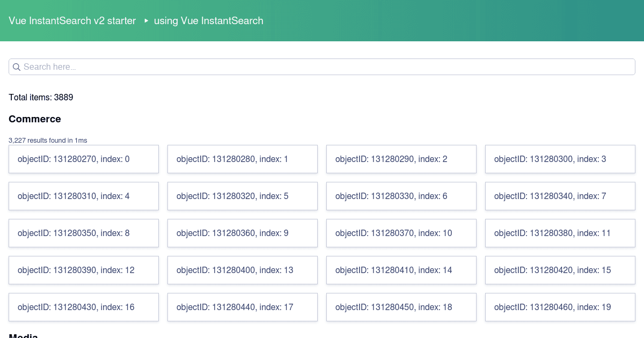Image resolution: width=644 pixels, height=338 pixels.
Task: Click the hit with index: 10
Action: tap(401, 233)
